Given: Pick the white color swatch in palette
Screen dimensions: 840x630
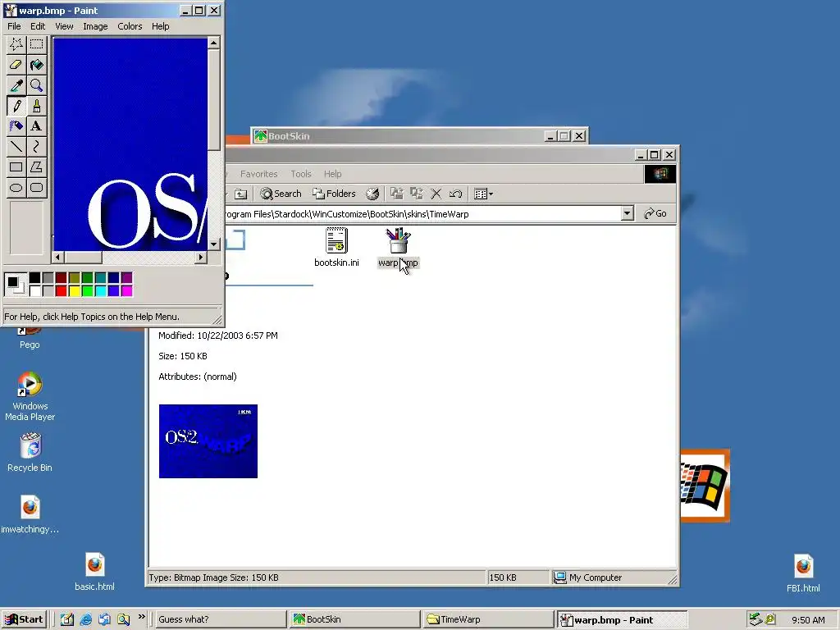Looking at the screenshot, I should [x=34, y=291].
